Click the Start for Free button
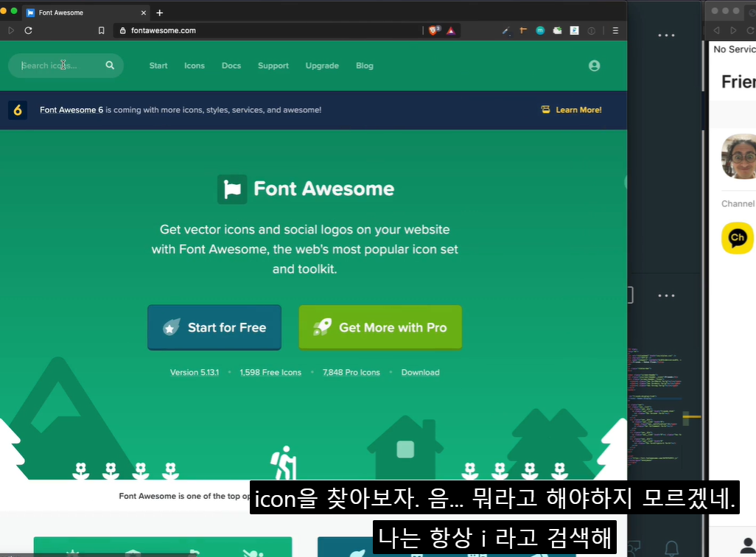 [x=214, y=327]
